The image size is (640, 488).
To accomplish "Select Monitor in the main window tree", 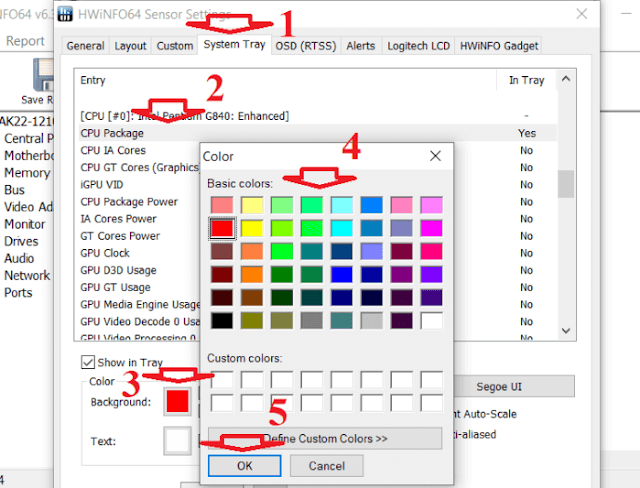I will pyautogui.click(x=24, y=224).
